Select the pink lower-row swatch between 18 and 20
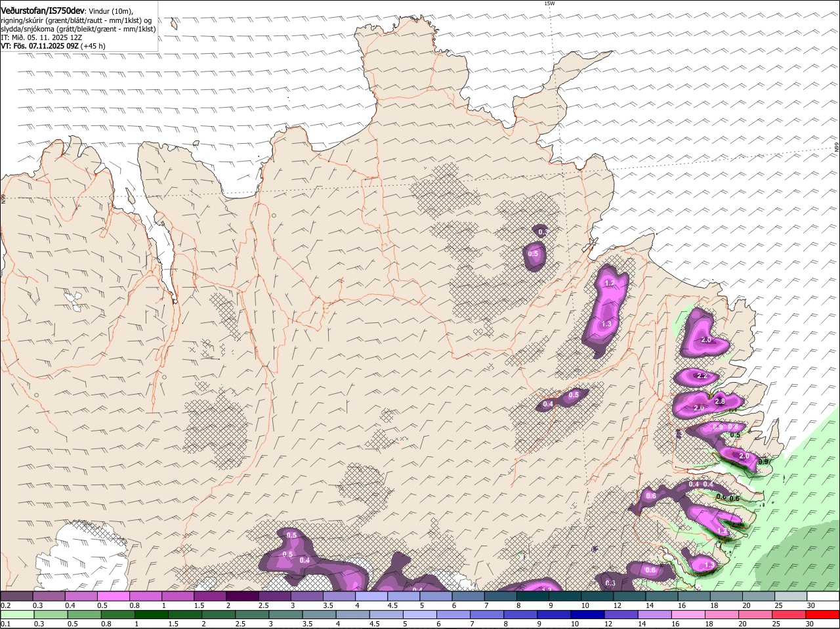 click(x=723, y=615)
